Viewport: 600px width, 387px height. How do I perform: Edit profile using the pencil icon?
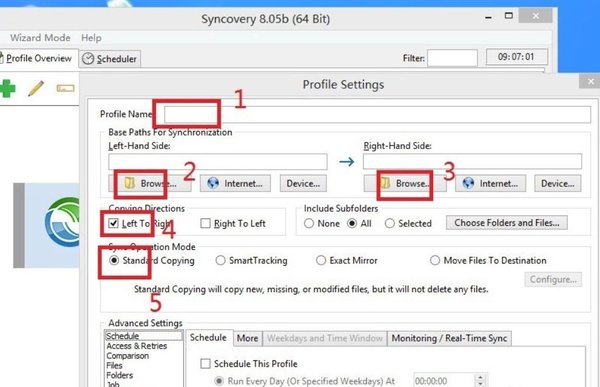pyautogui.click(x=36, y=88)
